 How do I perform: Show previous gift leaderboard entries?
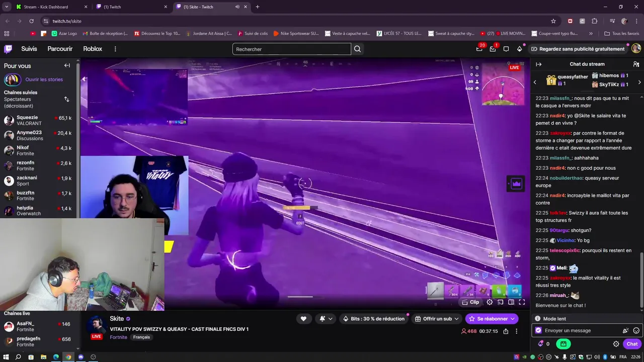(x=535, y=82)
